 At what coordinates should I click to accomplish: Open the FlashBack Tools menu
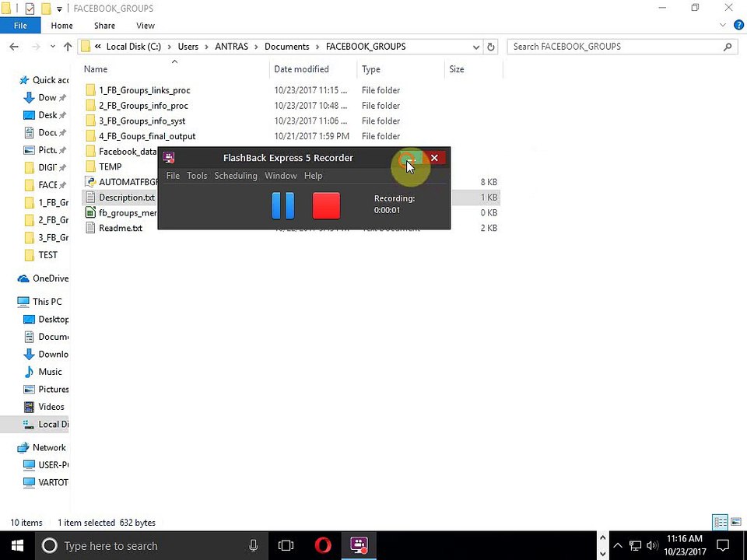coord(197,176)
